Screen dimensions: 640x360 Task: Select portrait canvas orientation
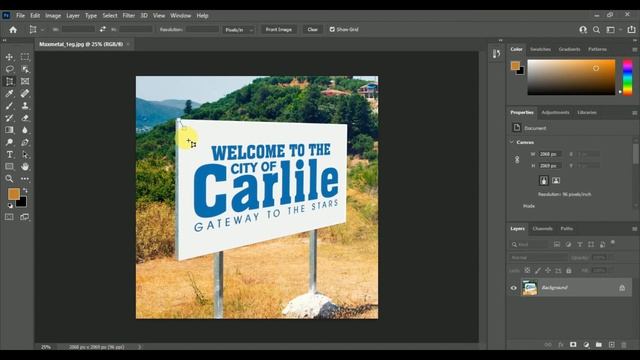point(544,180)
